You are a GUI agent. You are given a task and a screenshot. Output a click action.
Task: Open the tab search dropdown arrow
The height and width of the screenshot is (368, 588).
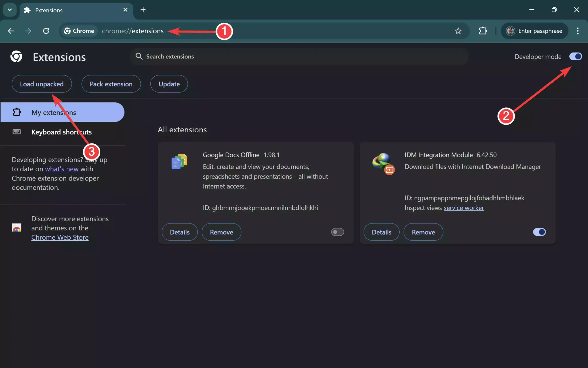pyautogui.click(x=9, y=10)
